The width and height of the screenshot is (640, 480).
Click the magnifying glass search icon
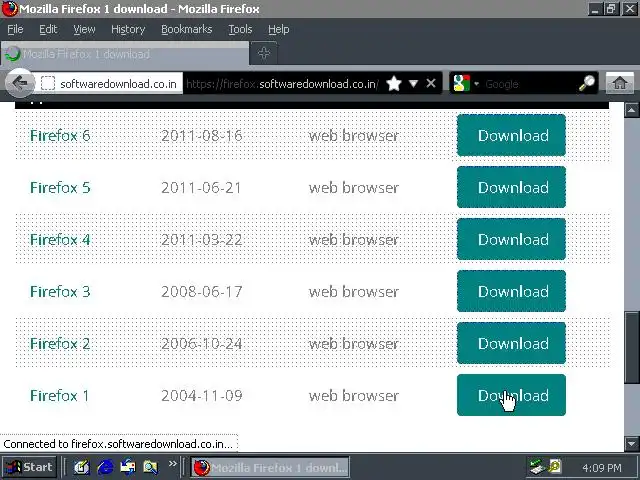tap(587, 83)
